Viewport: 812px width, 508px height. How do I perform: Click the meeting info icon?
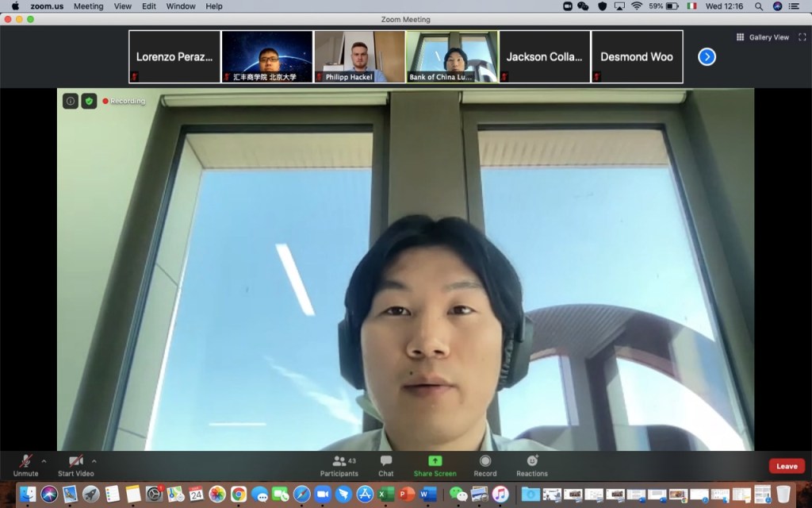(71, 101)
